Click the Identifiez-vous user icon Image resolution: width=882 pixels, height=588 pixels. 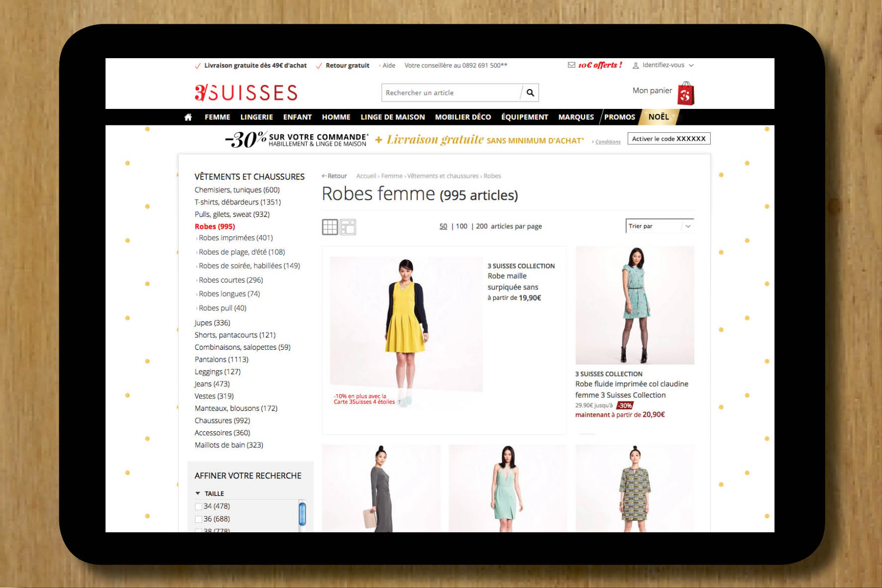tap(636, 65)
